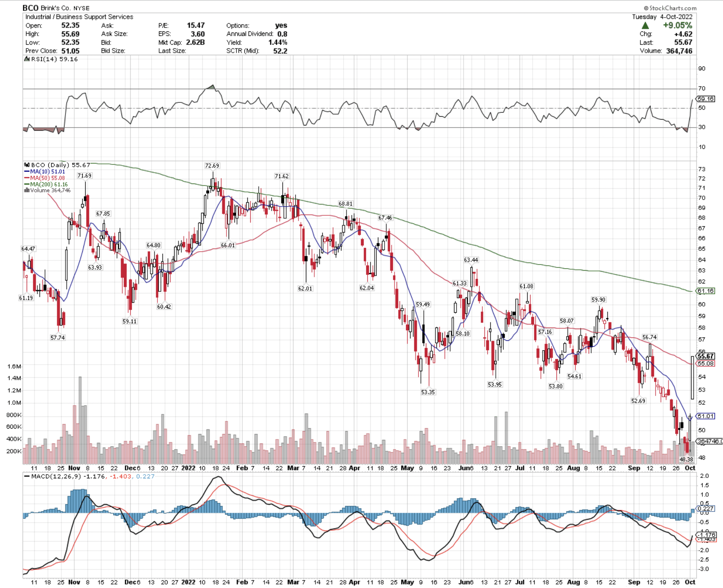
Task: Click the 0.227 MACD histogram tag
Action: (705, 509)
